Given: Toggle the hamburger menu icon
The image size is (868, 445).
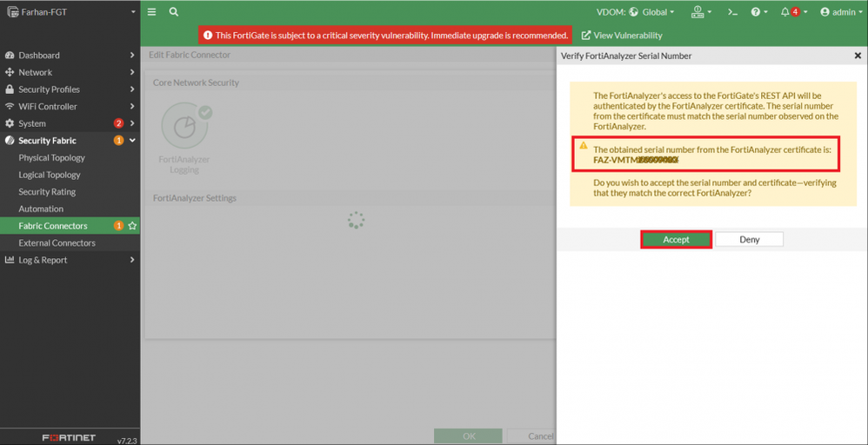Looking at the screenshot, I should pyautogui.click(x=151, y=11).
